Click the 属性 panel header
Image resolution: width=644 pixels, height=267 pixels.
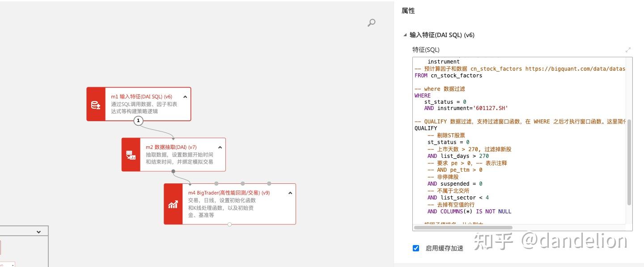(407, 10)
